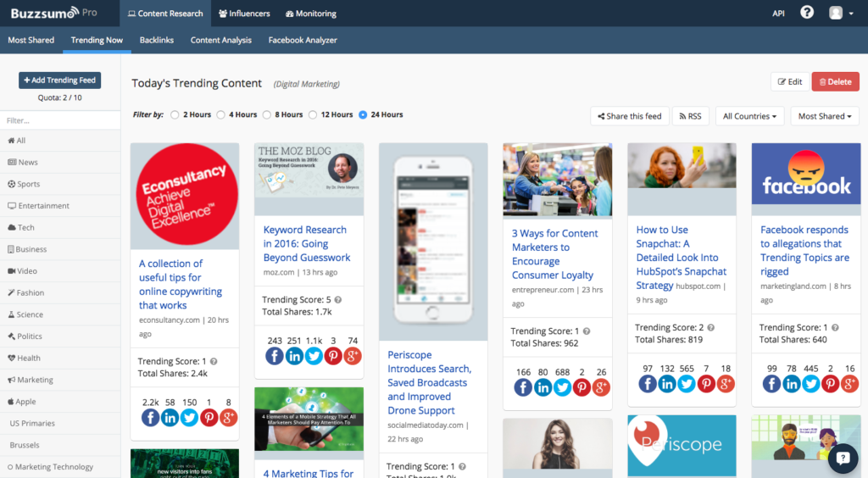Screen dimensions: 868x478
Task: Click Trending Score help icon on Econsultancy card
Action: click(x=214, y=361)
